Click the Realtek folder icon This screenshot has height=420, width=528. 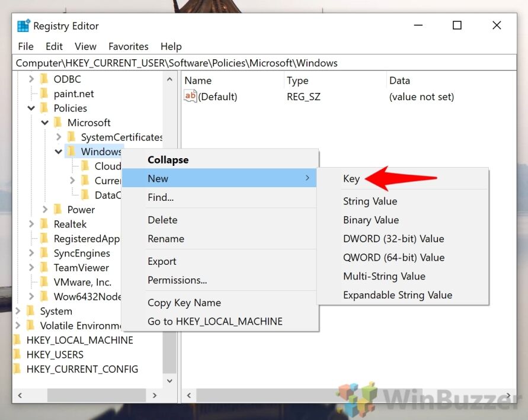(x=44, y=223)
